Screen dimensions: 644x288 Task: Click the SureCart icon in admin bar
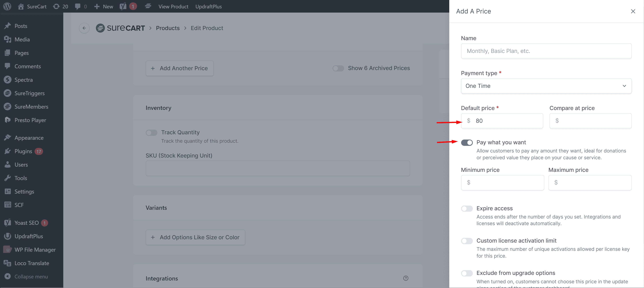(x=148, y=6)
